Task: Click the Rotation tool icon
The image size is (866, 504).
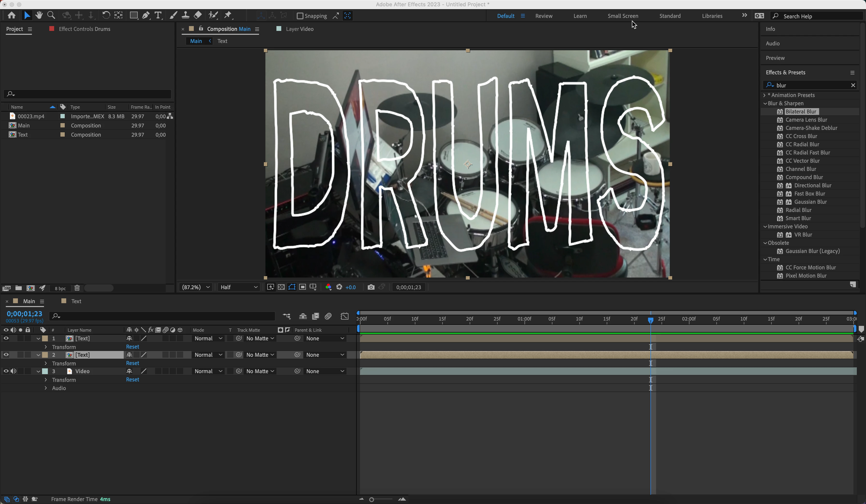Action: (x=106, y=15)
